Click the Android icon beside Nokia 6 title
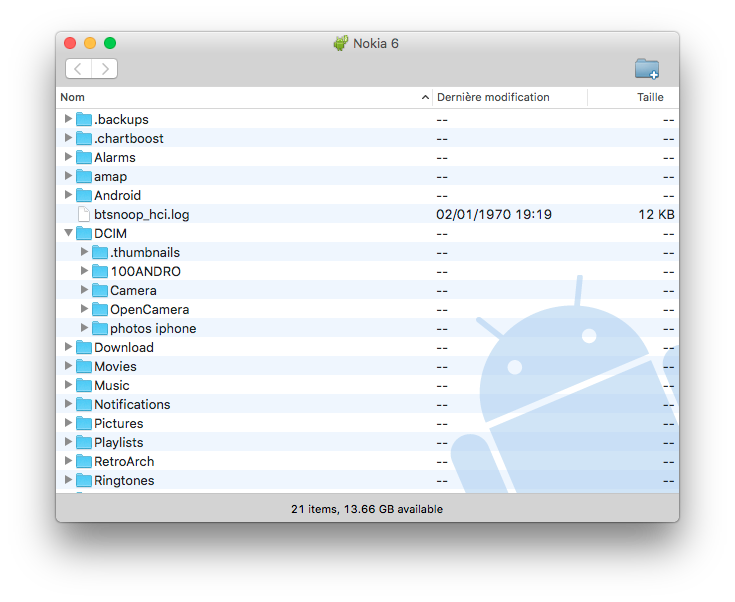 coord(341,43)
